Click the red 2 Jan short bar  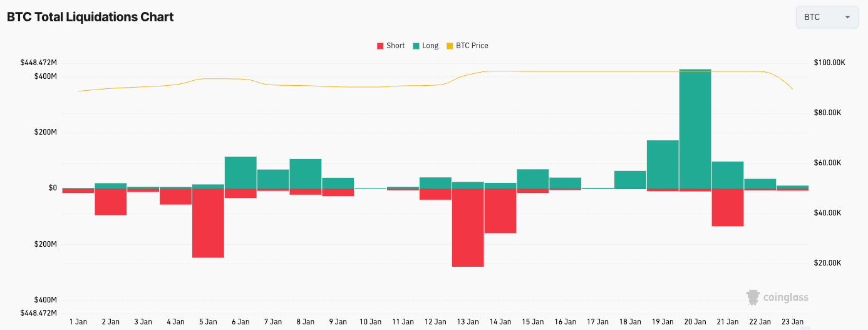(111, 202)
